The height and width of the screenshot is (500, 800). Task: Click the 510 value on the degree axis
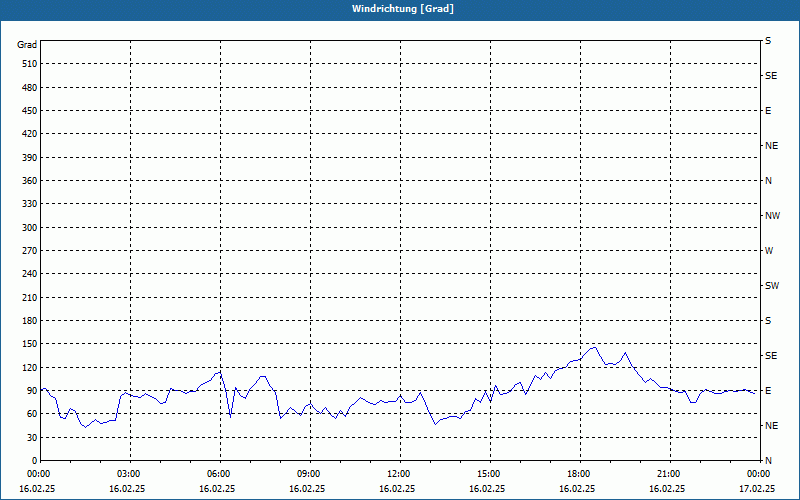click(x=30, y=64)
